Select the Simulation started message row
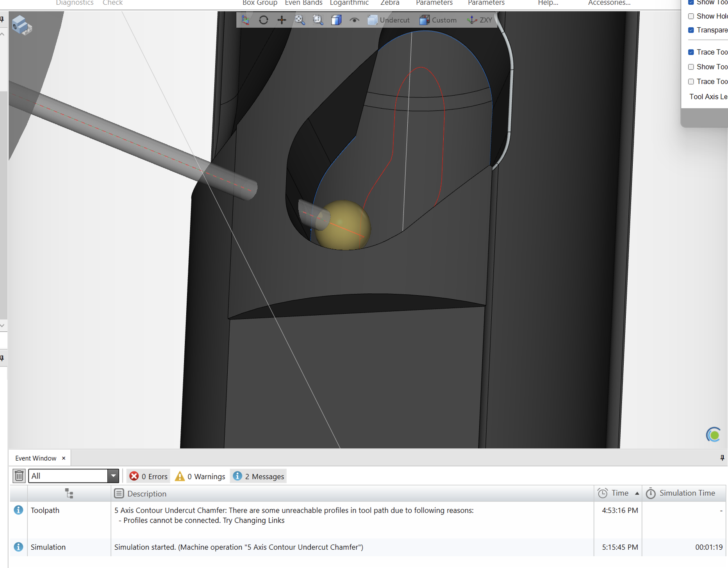 [239, 547]
